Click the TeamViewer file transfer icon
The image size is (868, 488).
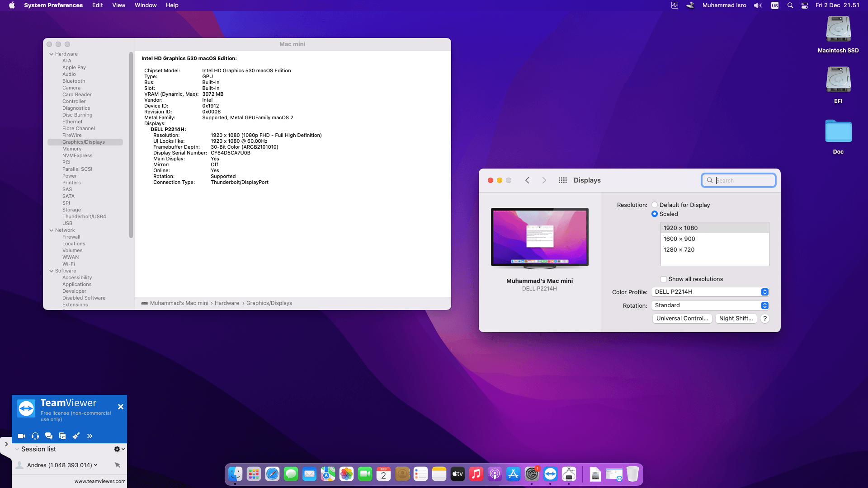tap(62, 436)
